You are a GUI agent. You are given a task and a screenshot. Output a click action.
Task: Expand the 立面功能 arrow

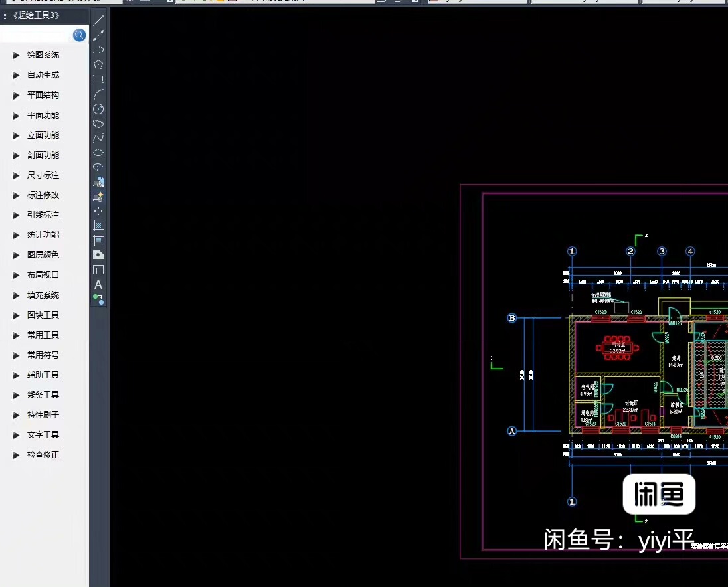click(16, 135)
